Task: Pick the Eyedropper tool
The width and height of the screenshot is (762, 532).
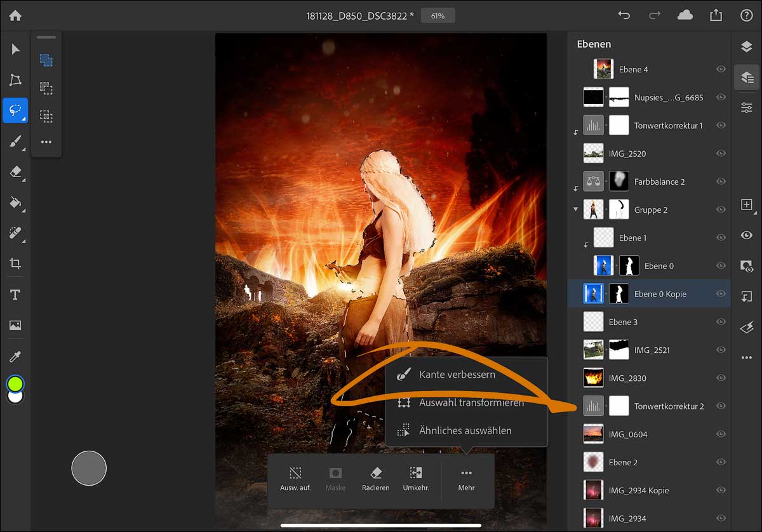Action: (15, 357)
